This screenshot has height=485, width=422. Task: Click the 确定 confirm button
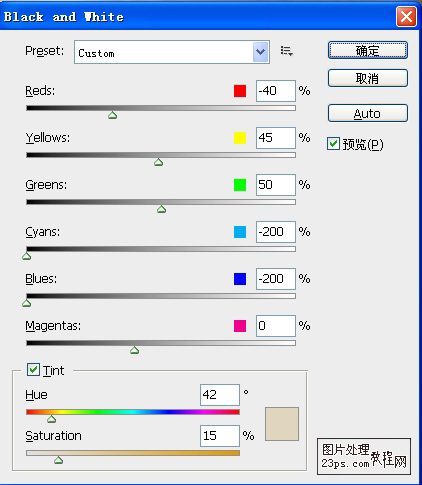pyautogui.click(x=368, y=50)
